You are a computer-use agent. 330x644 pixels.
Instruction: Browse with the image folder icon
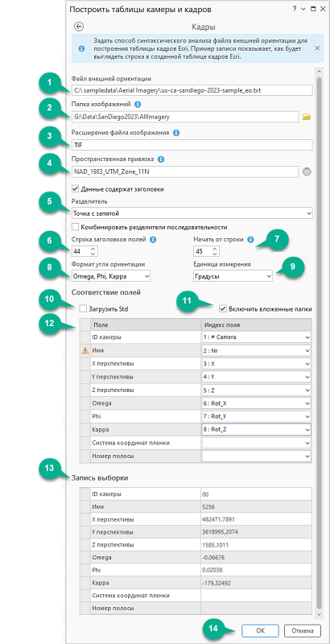pyautogui.click(x=306, y=117)
